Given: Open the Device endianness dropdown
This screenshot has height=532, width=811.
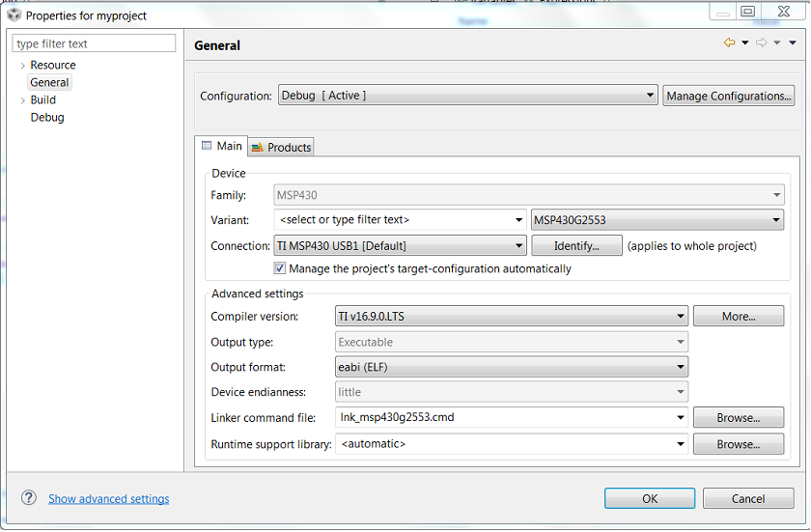Looking at the screenshot, I should (512, 392).
